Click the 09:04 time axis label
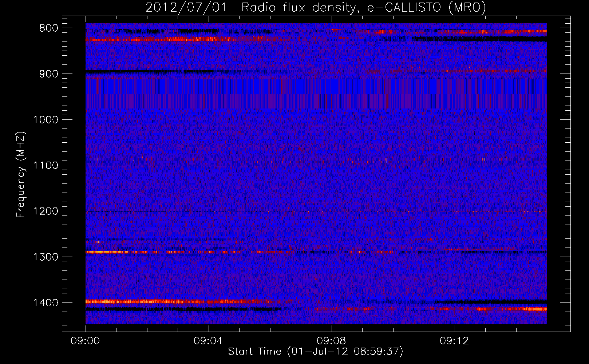Image resolution: width=589 pixels, height=364 pixels. pyautogui.click(x=209, y=341)
